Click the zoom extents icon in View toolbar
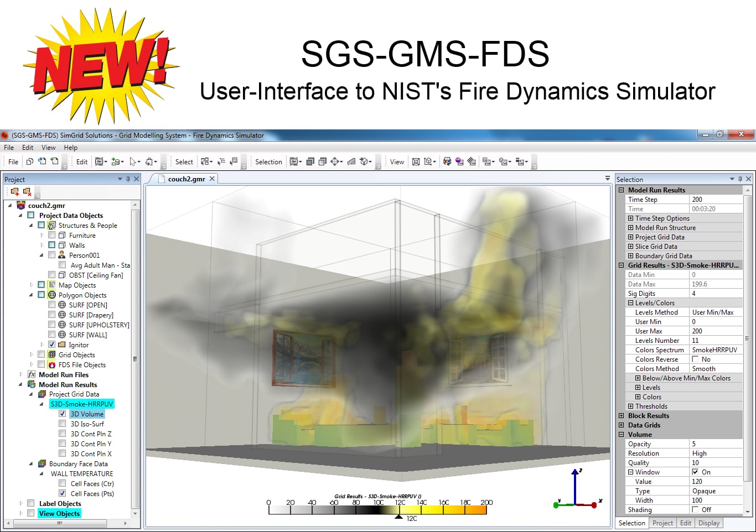This screenshot has height=532, width=756. pyautogui.click(x=416, y=161)
